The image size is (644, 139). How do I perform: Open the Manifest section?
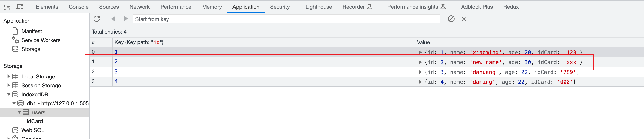pos(32,31)
